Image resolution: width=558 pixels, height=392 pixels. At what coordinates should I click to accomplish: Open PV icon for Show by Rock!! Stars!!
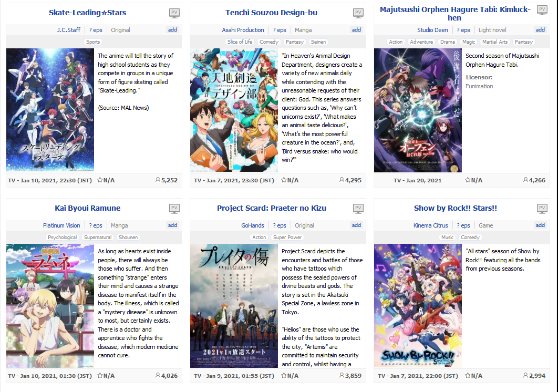point(542,209)
